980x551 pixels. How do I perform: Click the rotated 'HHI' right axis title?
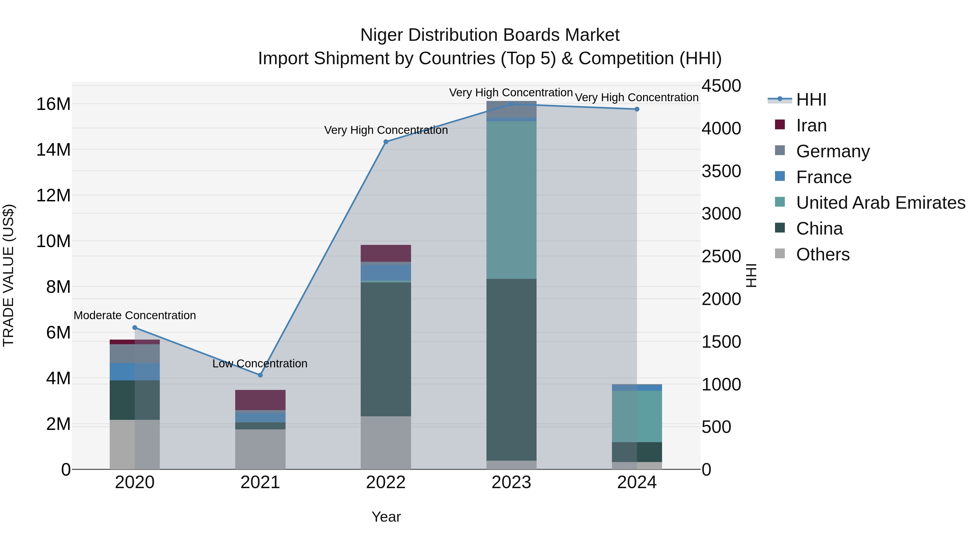coord(751,275)
